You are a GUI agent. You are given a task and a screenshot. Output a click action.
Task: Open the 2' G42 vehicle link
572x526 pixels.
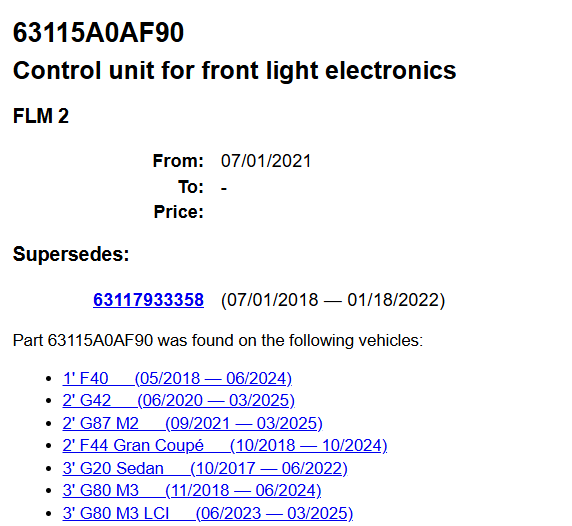click(x=179, y=401)
